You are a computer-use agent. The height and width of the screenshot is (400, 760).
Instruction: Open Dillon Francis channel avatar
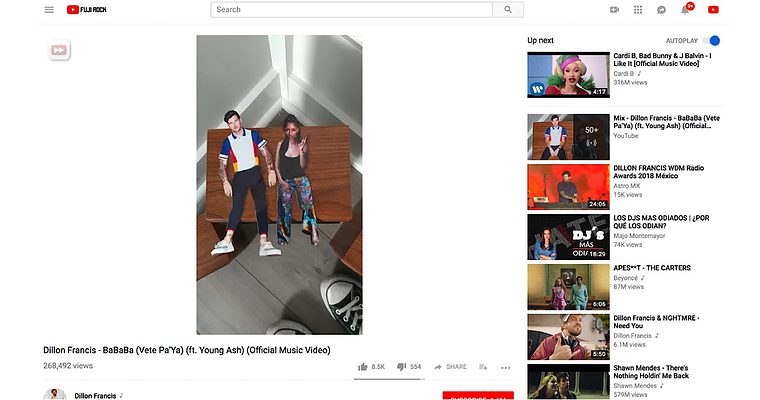[x=55, y=394]
